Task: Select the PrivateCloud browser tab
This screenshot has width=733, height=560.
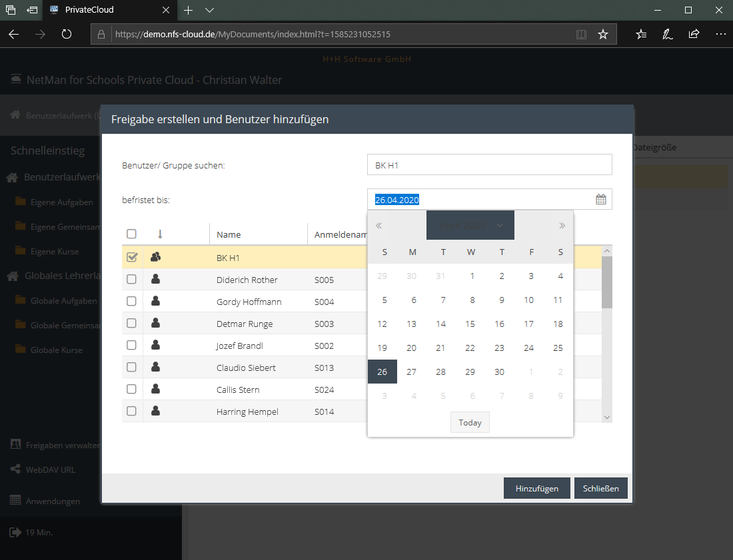Action: point(107,10)
